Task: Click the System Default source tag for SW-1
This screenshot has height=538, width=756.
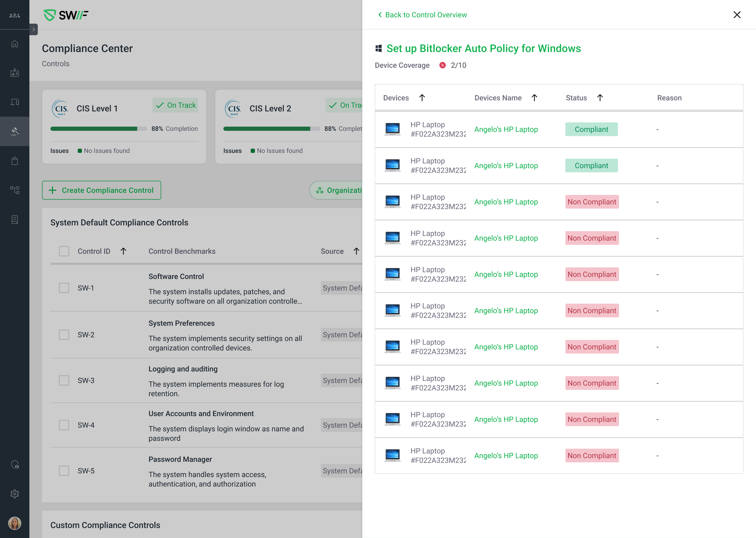Action: click(x=342, y=288)
